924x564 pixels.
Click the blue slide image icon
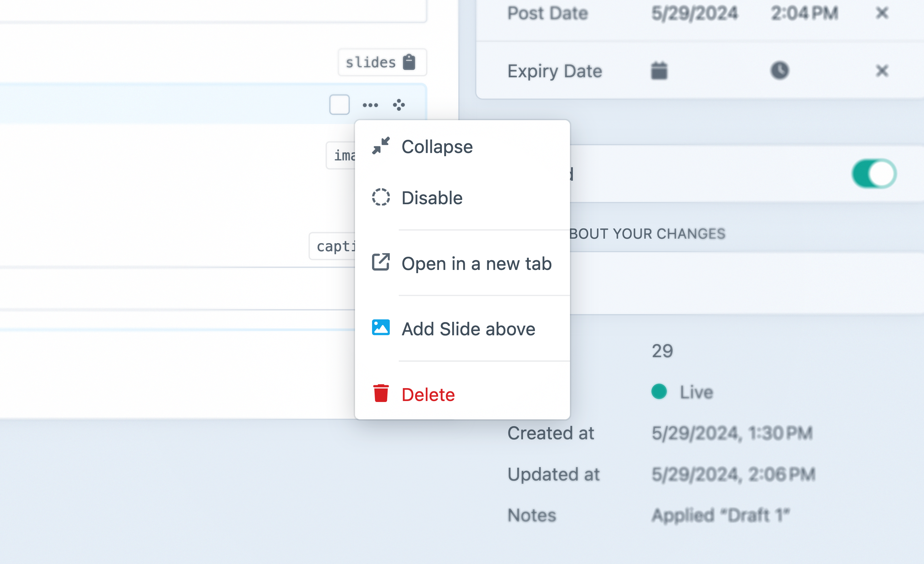pyautogui.click(x=381, y=327)
